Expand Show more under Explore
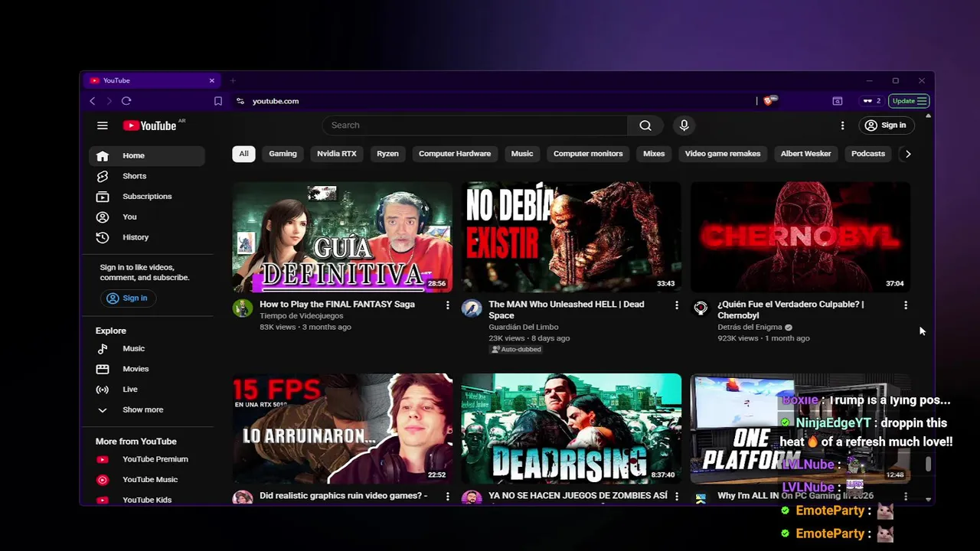This screenshot has width=980, height=551. coord(147,409)
